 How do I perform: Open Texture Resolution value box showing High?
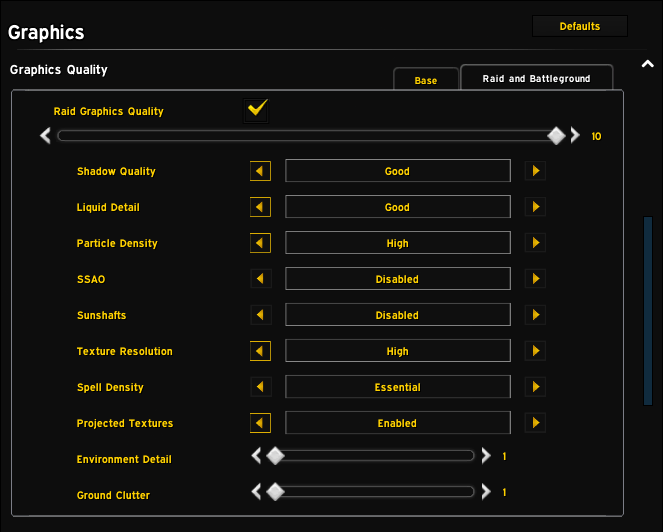[x=398, y=351]
